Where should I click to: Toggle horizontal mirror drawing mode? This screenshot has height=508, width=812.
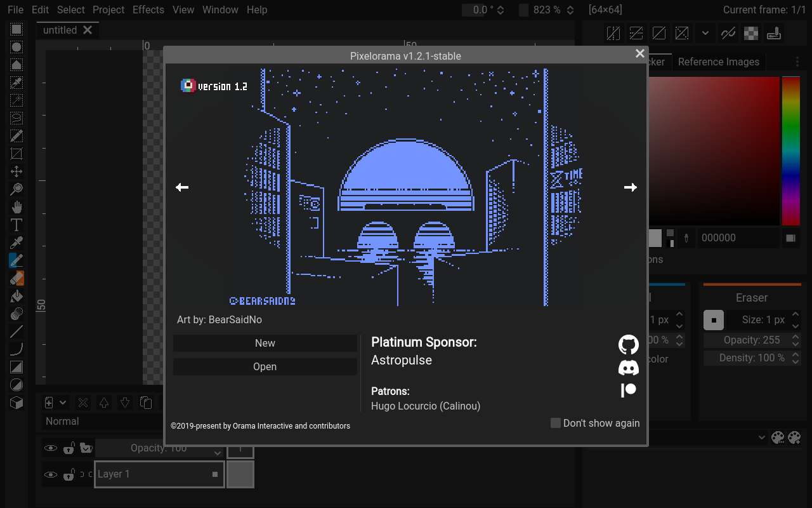(613, 33)
